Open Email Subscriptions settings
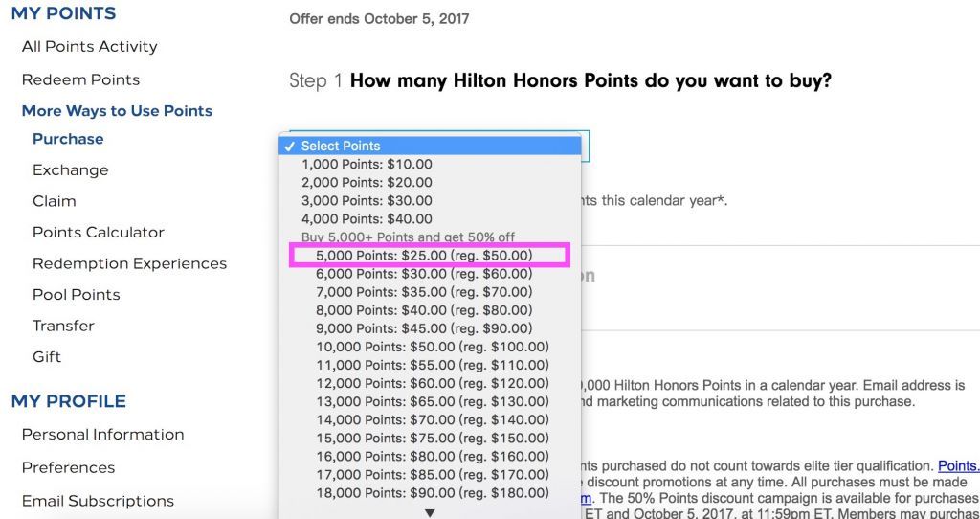980x519 pixels. click(98, 502)
